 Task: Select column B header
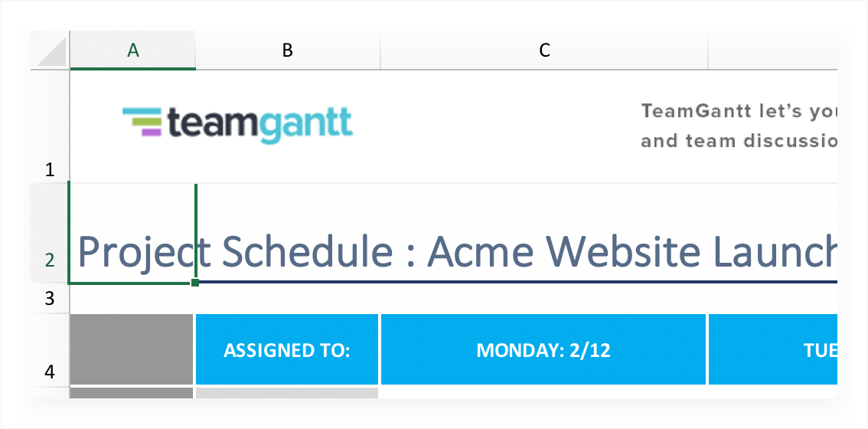288,51
